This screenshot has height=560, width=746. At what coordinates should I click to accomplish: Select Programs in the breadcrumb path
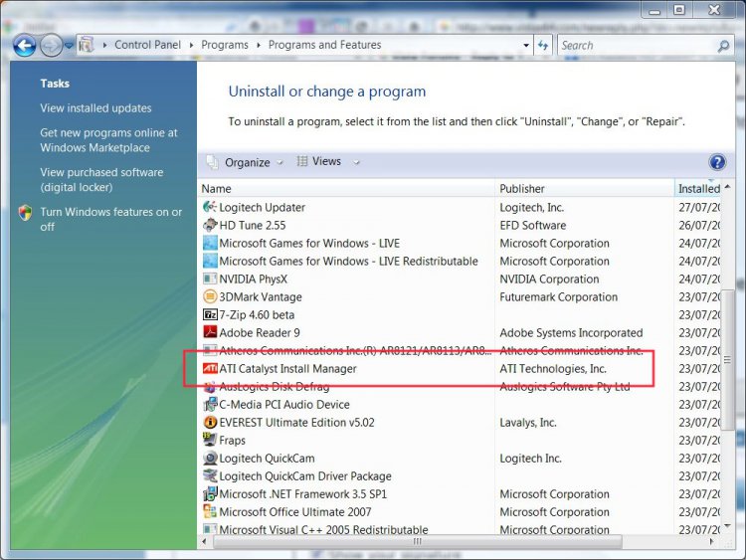pyautogui.click(x=225, y=45)
